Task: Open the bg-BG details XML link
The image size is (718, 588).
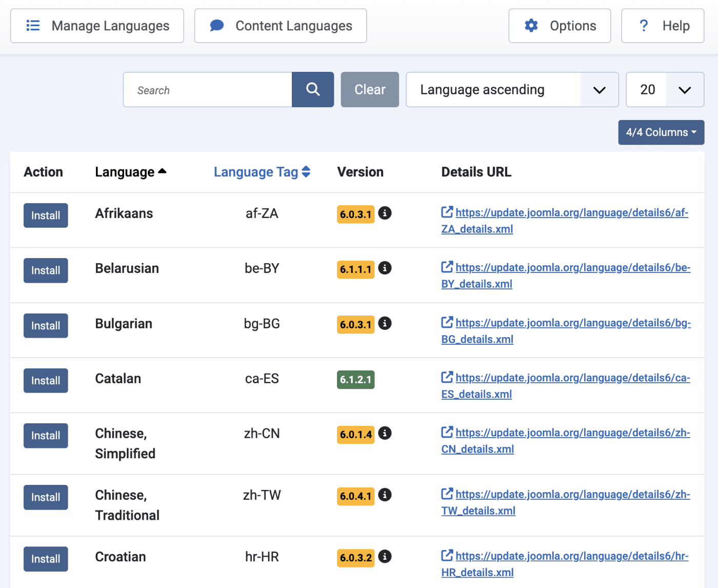Action: (566, 331)
